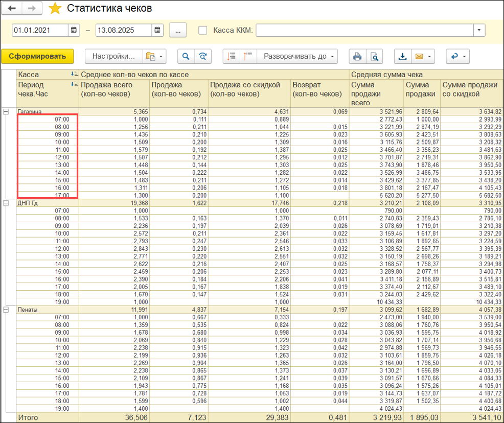Save report using the download icon

[403, 56]
